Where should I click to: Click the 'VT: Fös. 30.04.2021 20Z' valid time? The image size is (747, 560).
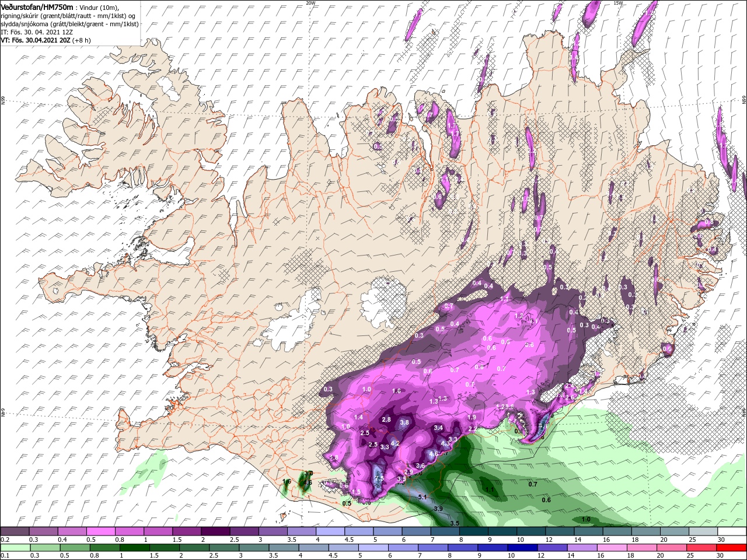[36, 40]
